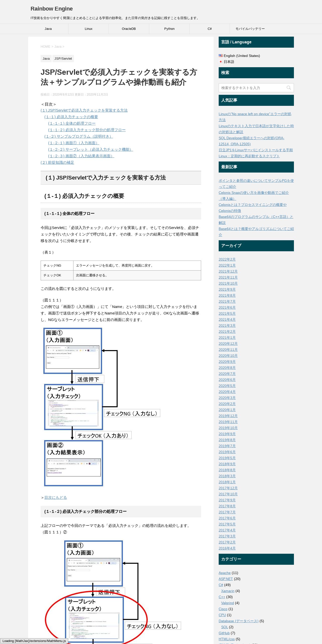Open the Linux navigation menu item
322x644 pixels.
coord(89,29)
